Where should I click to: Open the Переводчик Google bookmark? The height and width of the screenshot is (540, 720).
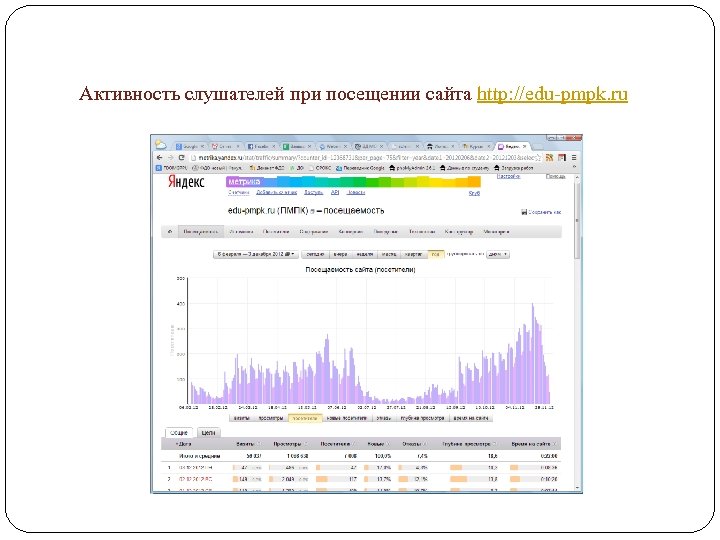pyautogui.click(x=360, y=168)
